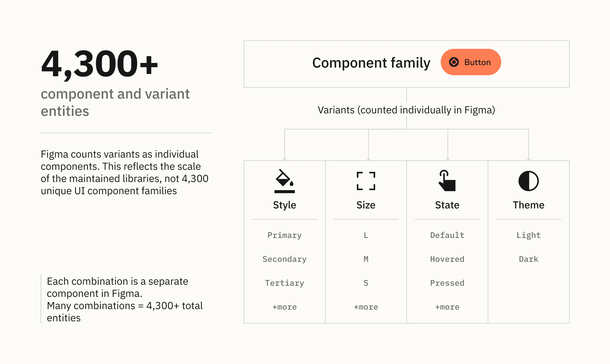
Task: Select the Tertiary style variant
Action: (x=284, y=283)
